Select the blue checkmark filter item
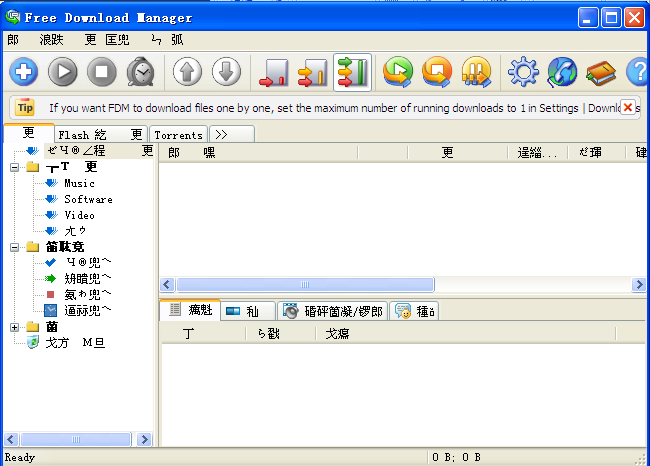650x466 pixels. (x=88, y=262)
